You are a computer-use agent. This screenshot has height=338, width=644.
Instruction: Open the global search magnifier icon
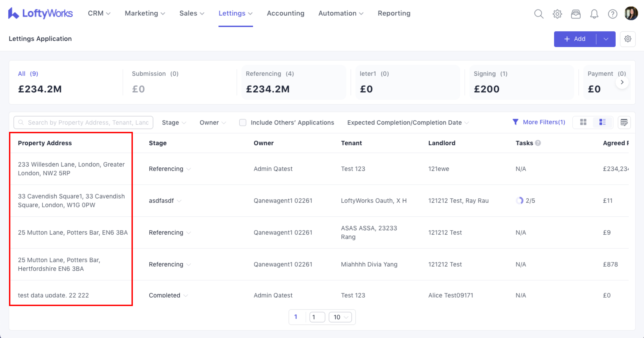(538, 14)
